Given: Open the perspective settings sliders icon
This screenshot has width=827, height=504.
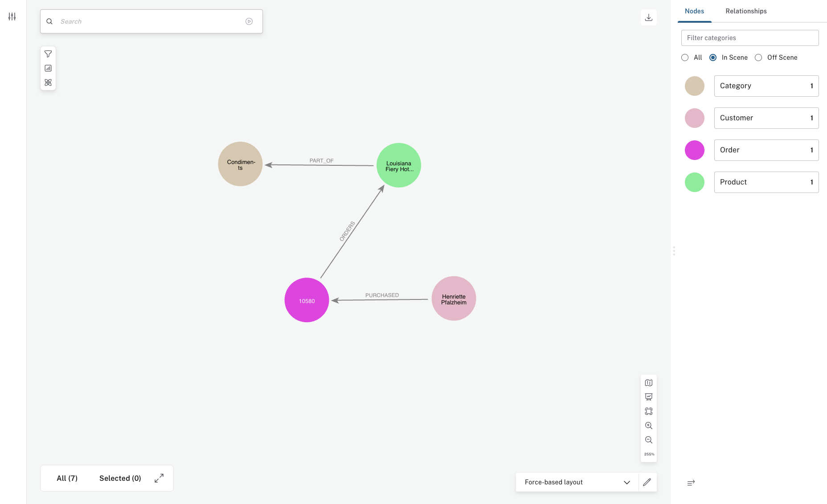Looking at the screenshot, I should 12,16.
